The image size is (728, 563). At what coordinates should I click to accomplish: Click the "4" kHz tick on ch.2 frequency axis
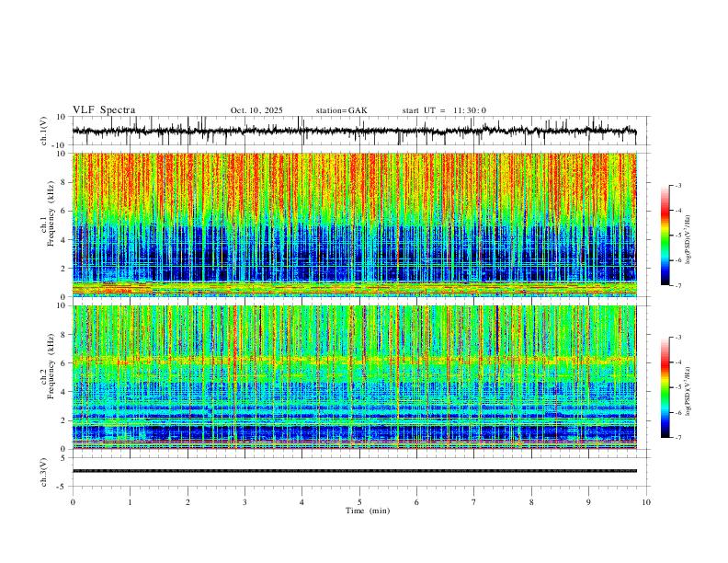(63, 392)
